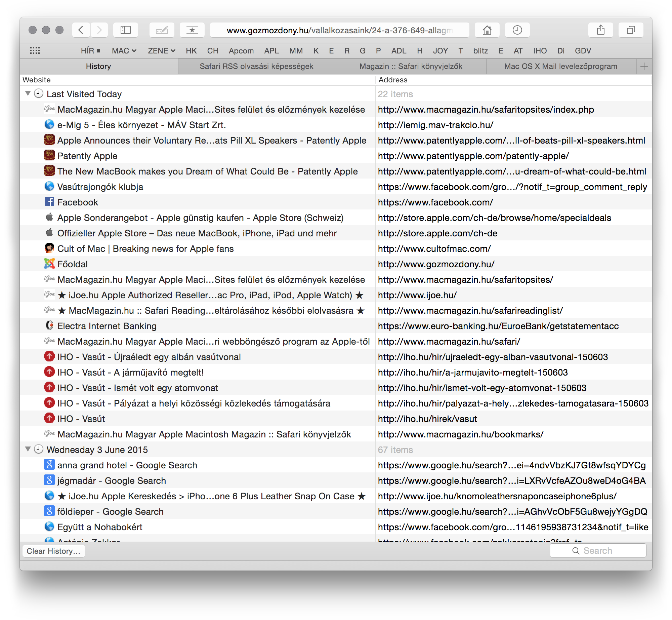Click Patently Apple row favicon
The height and width of the screenshot is (620, 672).
pyautogui.click(x=49, y=155)
